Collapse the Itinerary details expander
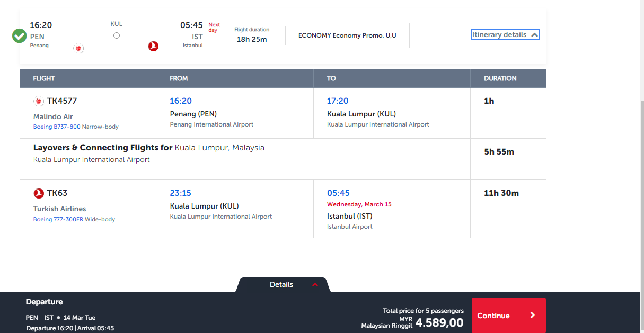The height and width of the screenshot is (333, 644). click(505, 35)
